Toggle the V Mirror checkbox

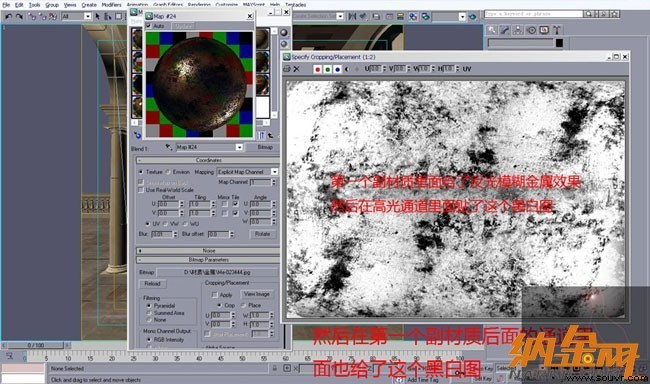click(225, 213)
